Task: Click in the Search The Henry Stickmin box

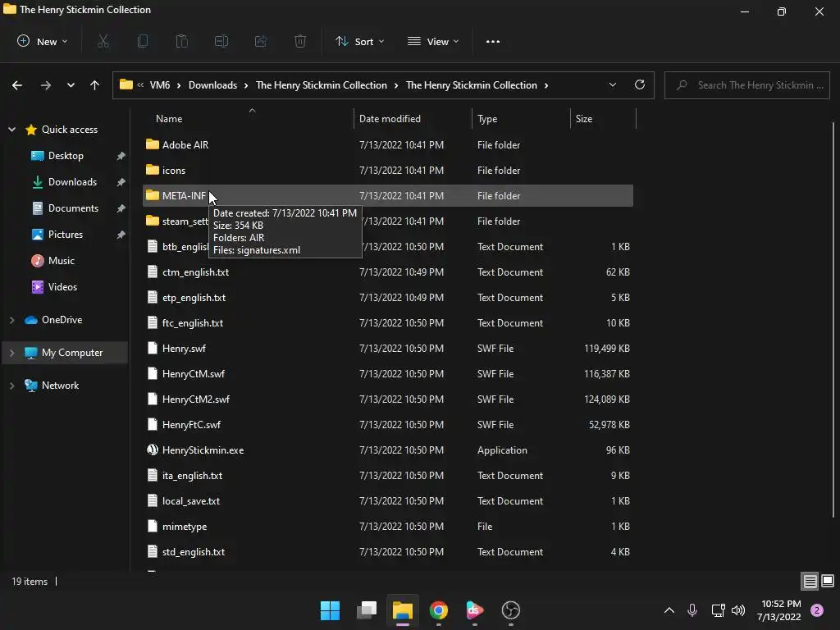Action: (747, 85)
